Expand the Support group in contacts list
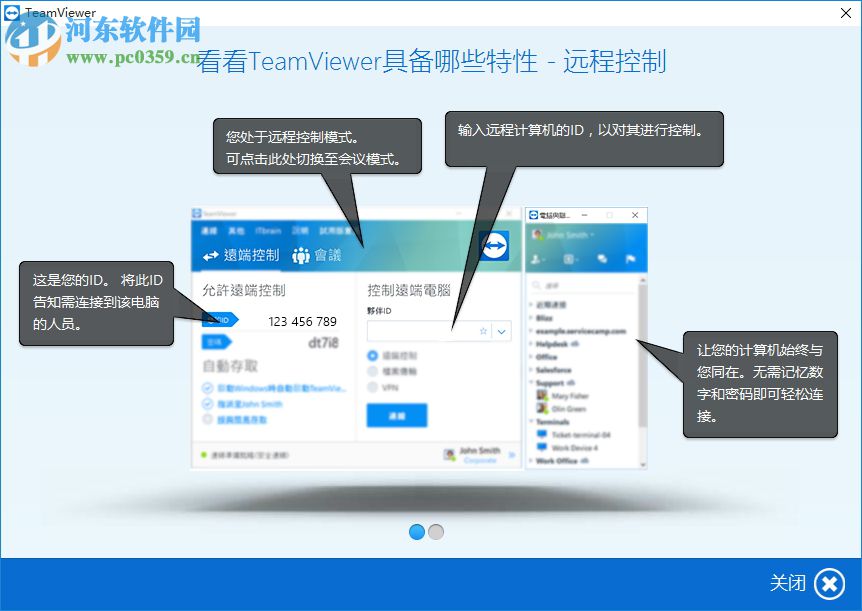Viewport: 862px width, 611px height. coord(529,381)
